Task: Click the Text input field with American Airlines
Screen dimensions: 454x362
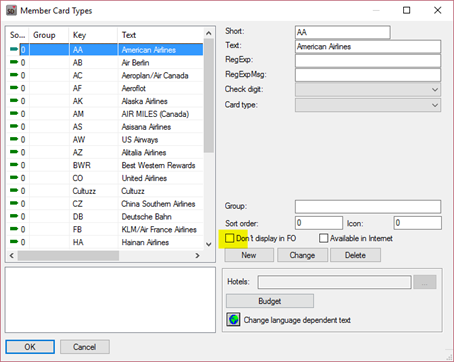Action: pyautogui.click(x=368, y=47)
